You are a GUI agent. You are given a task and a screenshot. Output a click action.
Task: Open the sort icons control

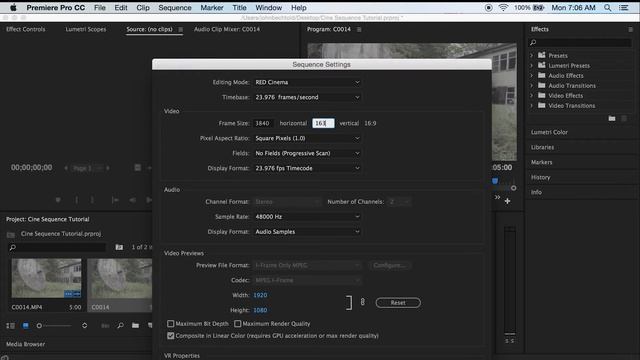tap(84, 326)
